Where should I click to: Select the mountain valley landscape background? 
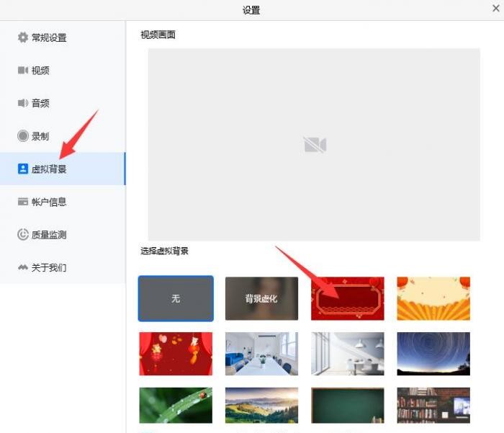click(261, 406)
